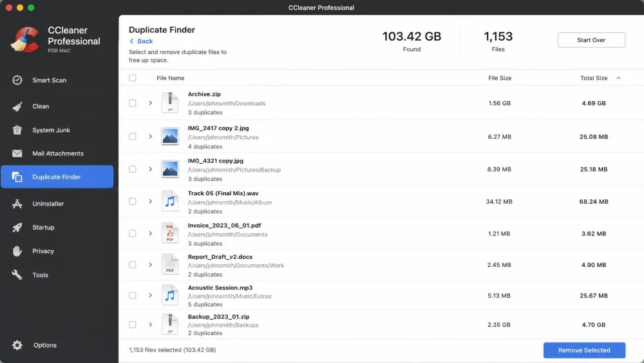Click the Start Over button

pyautogui.click(x=591, y=40)
